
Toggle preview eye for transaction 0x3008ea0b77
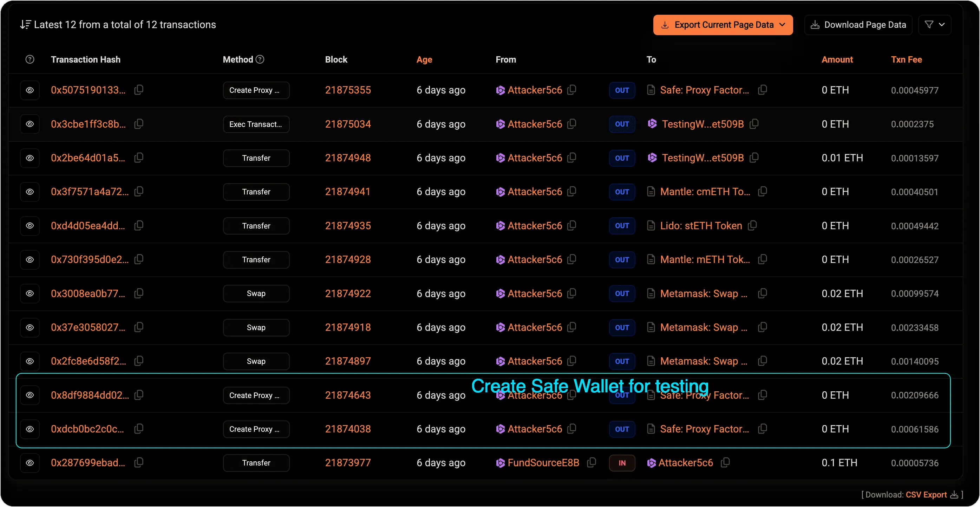[30, 294]
